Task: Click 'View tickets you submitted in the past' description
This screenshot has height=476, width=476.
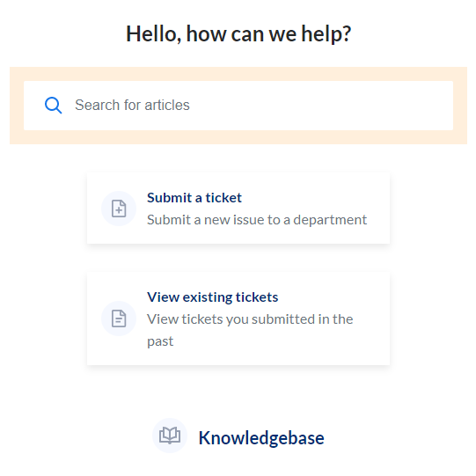Action: click(250, 330)
